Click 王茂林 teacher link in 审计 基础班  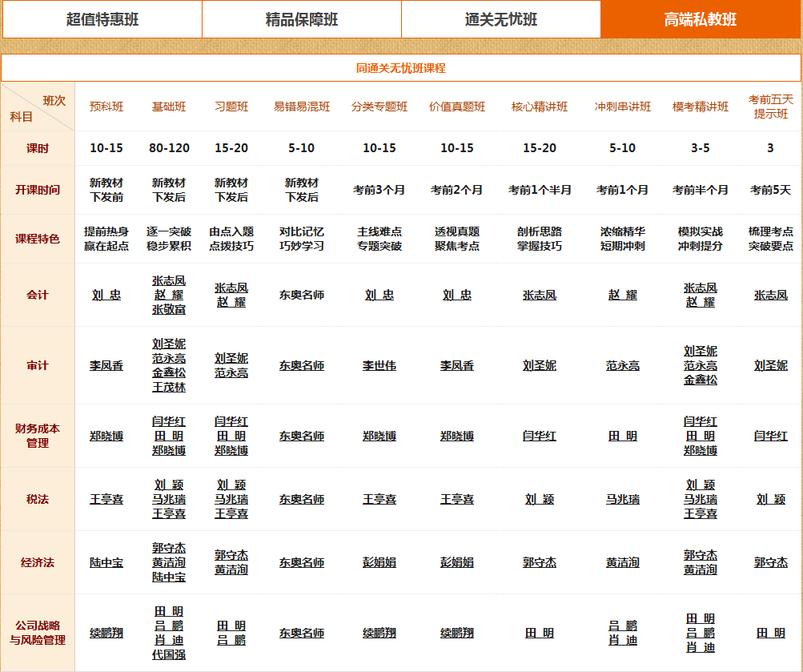coord(169,387)
